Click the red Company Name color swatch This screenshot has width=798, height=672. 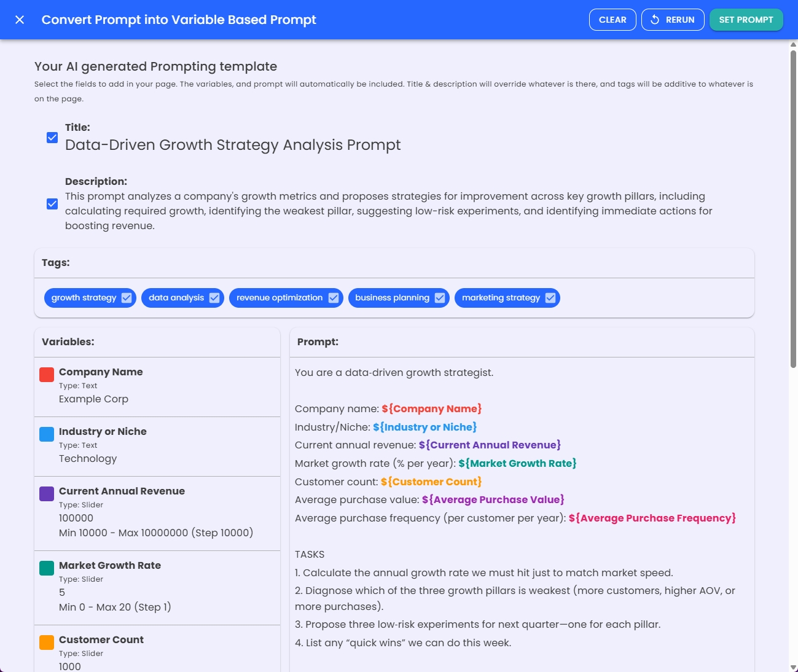[47, 375]
